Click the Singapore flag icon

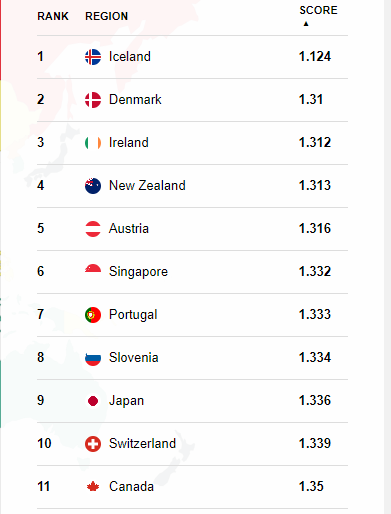pos(93,269)
